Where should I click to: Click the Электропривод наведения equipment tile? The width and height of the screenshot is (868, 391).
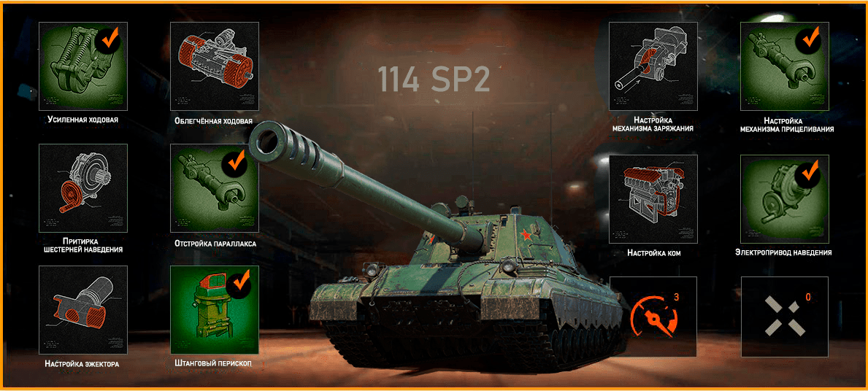coord(785,199)
